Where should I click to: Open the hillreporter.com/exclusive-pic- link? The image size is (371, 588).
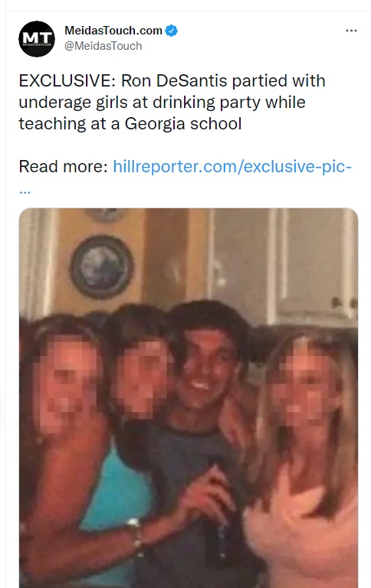pos(232,166)
